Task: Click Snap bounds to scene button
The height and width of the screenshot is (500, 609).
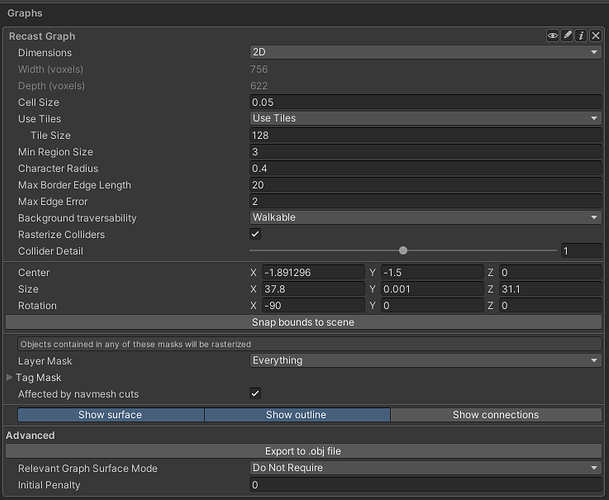Action: [x=303, y=322]
